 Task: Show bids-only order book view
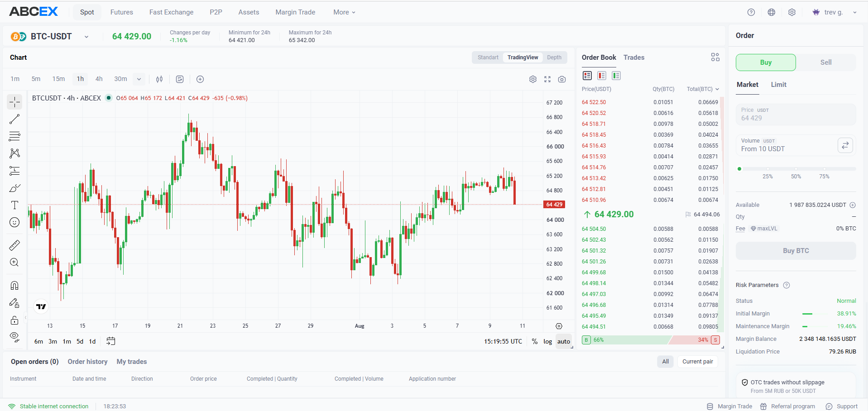click(x=616, y=76)
